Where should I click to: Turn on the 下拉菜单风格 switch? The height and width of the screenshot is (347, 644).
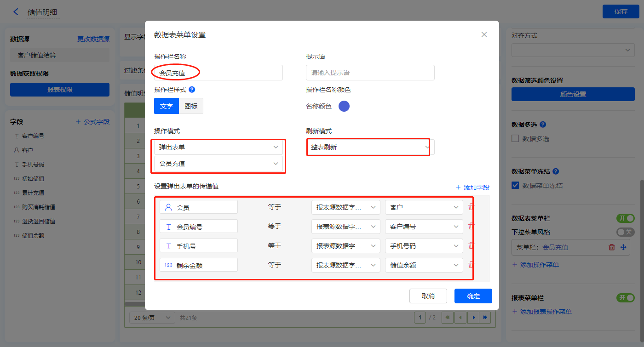coord(625,232)
